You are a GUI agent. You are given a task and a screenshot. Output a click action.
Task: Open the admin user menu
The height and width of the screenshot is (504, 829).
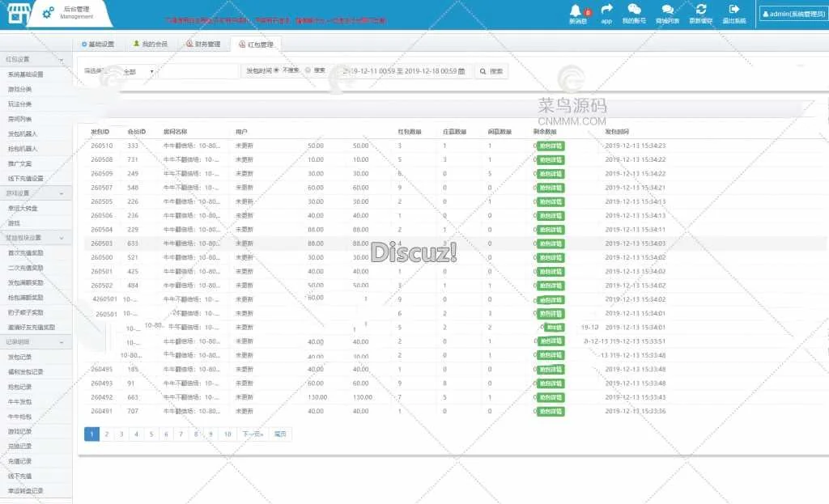pos(793,14)
